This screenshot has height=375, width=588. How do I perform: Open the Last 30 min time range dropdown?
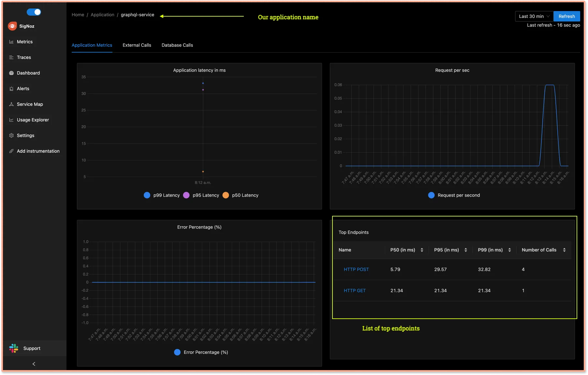coord(534,16)
